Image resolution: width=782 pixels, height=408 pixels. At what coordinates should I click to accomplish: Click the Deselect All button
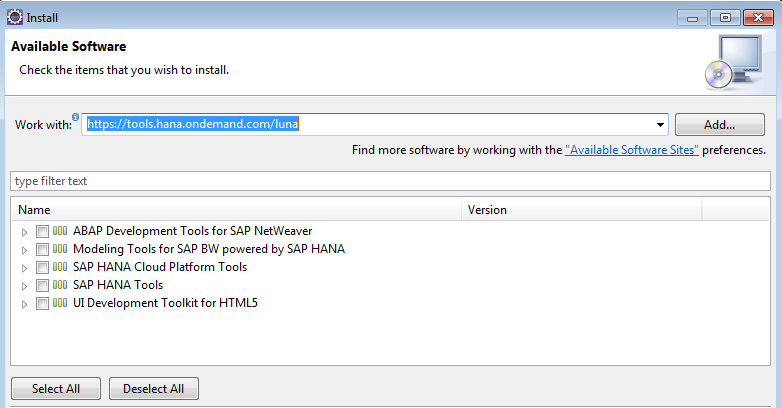[154, 389]
